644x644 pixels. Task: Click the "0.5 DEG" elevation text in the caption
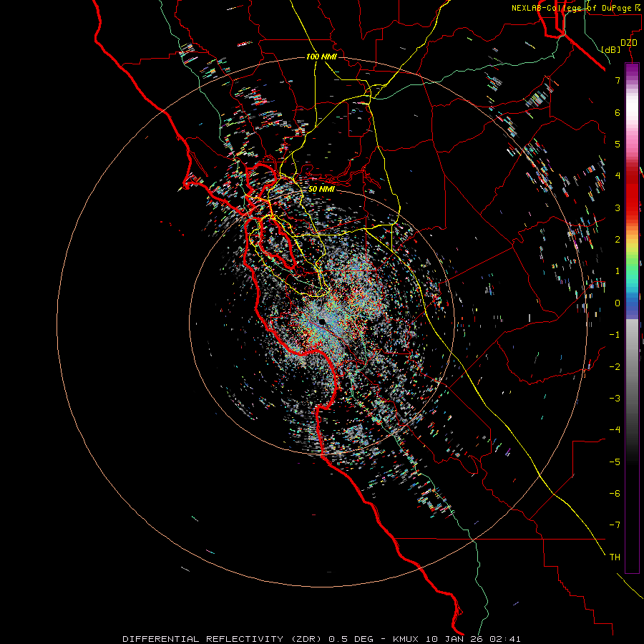(x=351, y=639)
